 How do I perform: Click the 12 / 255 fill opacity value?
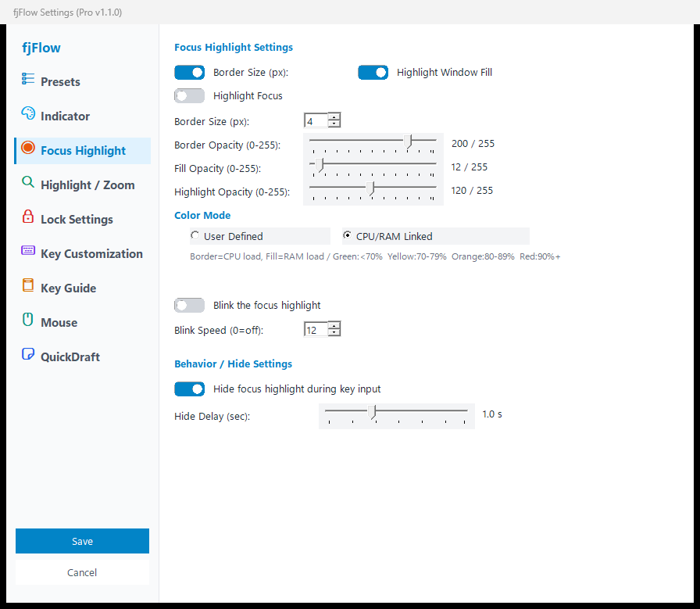[470, 167]
